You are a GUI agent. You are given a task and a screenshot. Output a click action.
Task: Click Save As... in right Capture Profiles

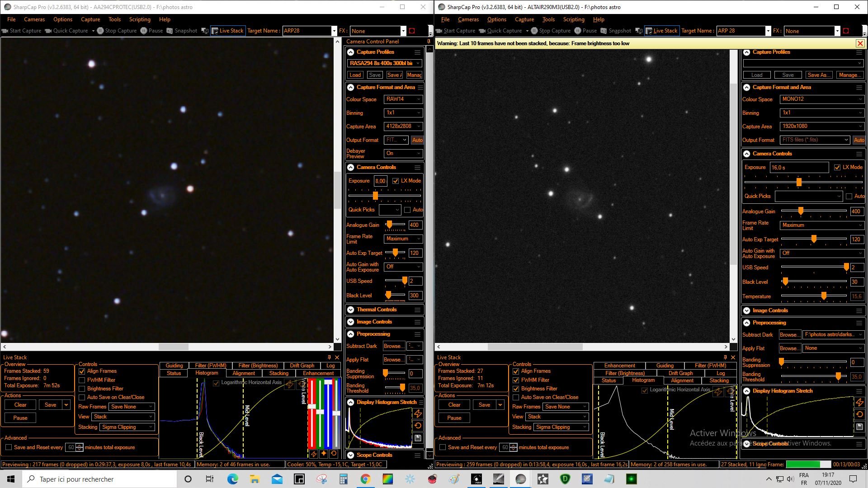tap(819, 75)
